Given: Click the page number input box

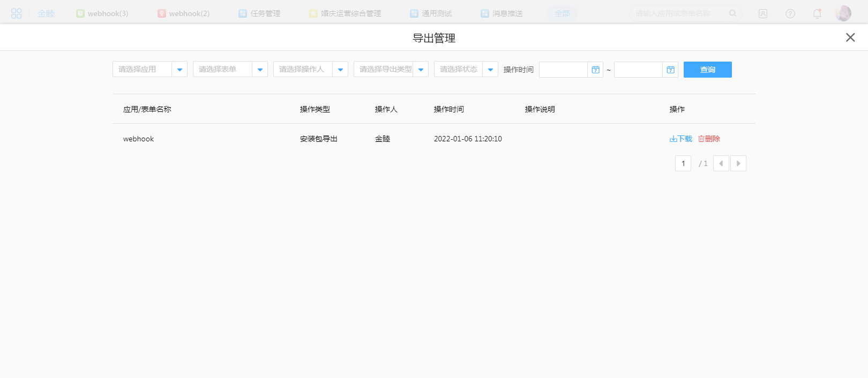Looking at the screenshot, I should [683, 163].
